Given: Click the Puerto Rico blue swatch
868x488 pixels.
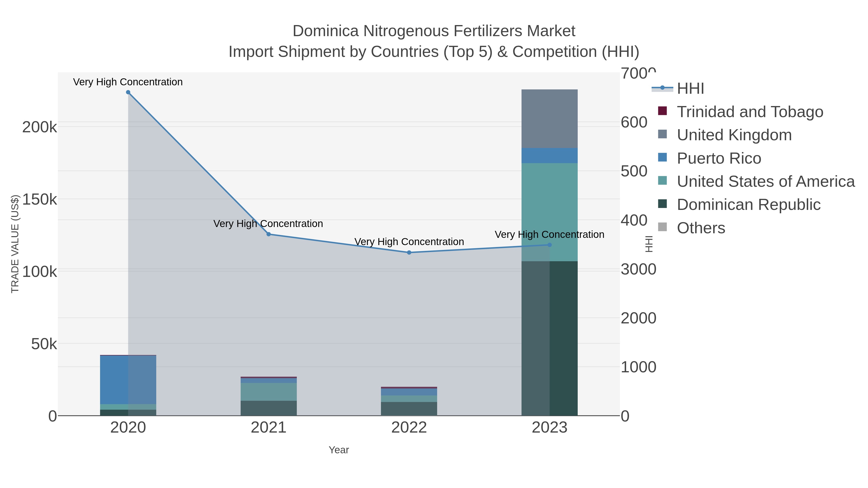Looking at the screenshot, I should [x=663, y=157].
